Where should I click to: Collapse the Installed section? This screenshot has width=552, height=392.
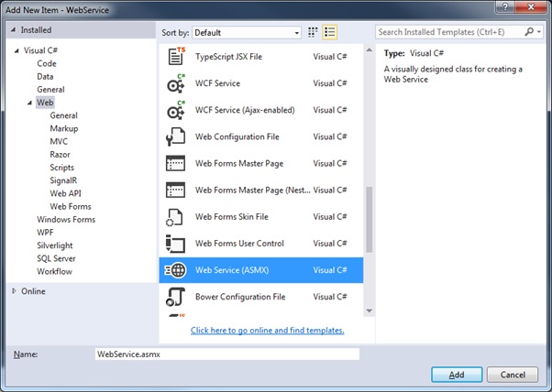(13, 30)
